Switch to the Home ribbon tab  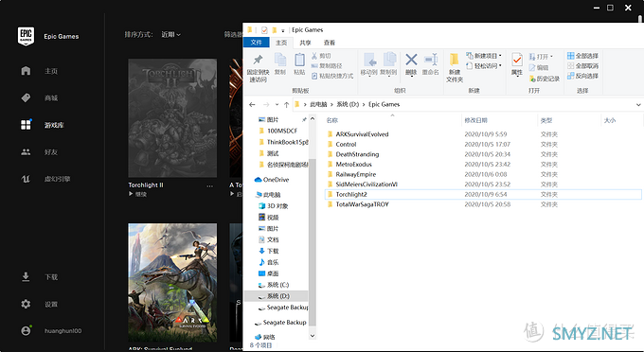pyautogui.click(x=281, y=43)
